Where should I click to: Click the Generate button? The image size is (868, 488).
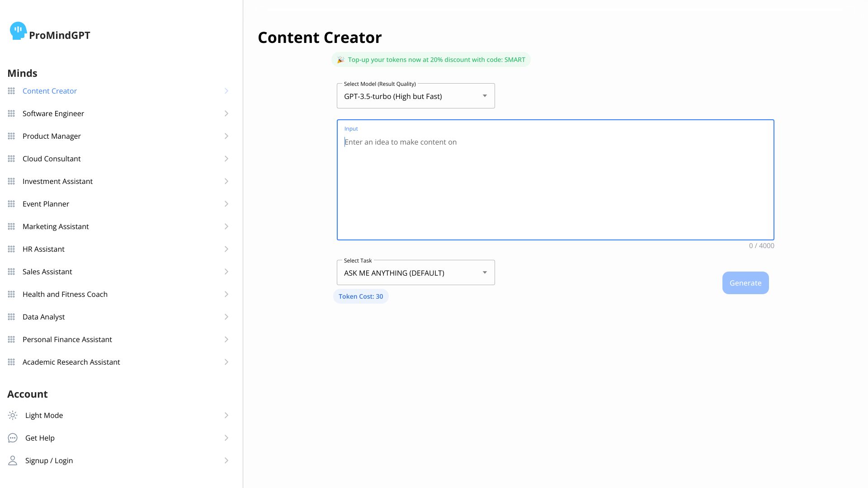click(x=745, y=282)
